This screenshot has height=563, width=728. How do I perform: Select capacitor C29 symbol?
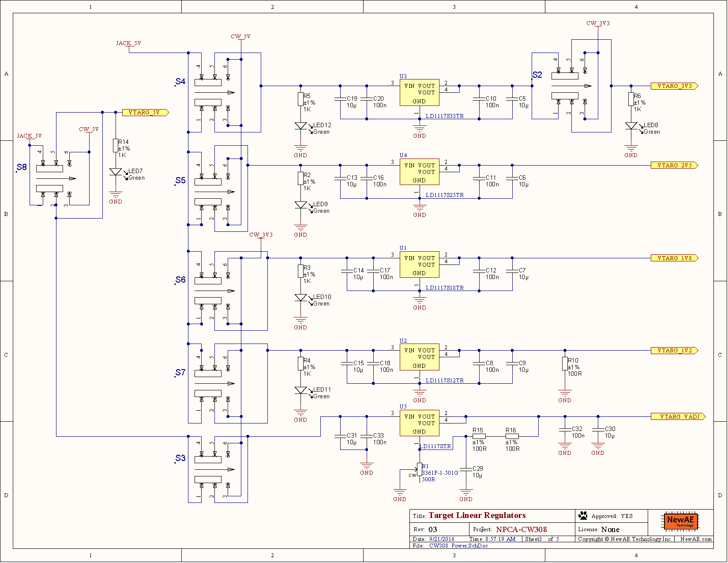tap(466, 469)
